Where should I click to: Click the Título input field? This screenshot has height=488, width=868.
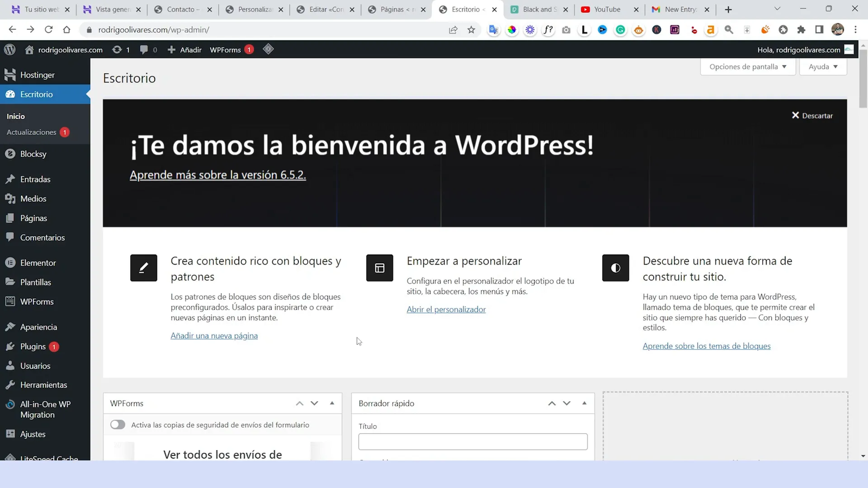click(x=473, y=441)
